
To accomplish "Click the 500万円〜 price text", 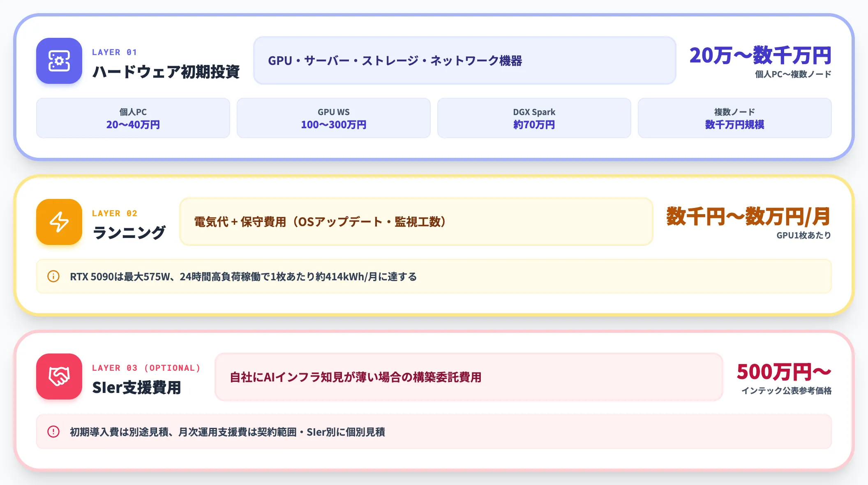I will pyautogui.click(x=784, y=372).
